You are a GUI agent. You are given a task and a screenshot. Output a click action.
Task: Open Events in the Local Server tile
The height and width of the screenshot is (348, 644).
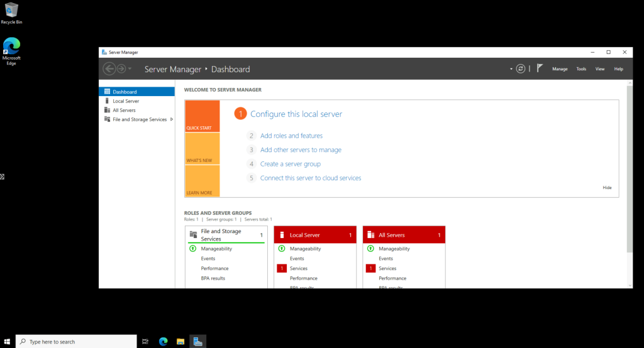point(297,259)
